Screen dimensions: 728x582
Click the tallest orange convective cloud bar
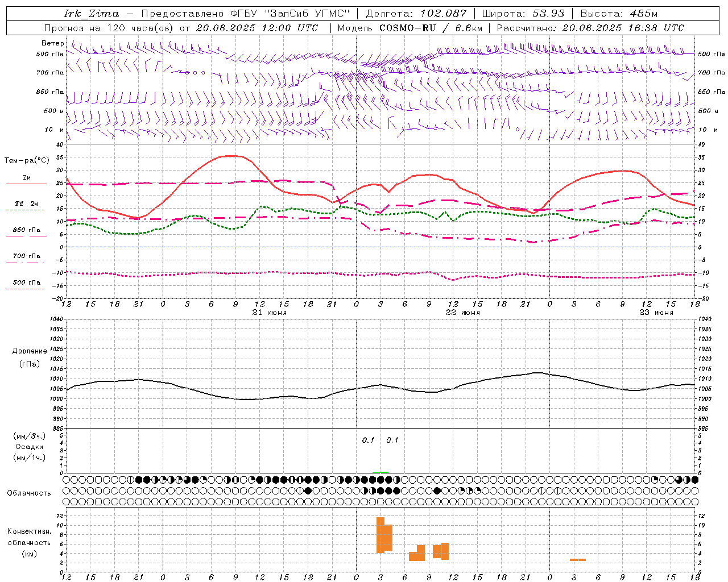coord(380,535)
